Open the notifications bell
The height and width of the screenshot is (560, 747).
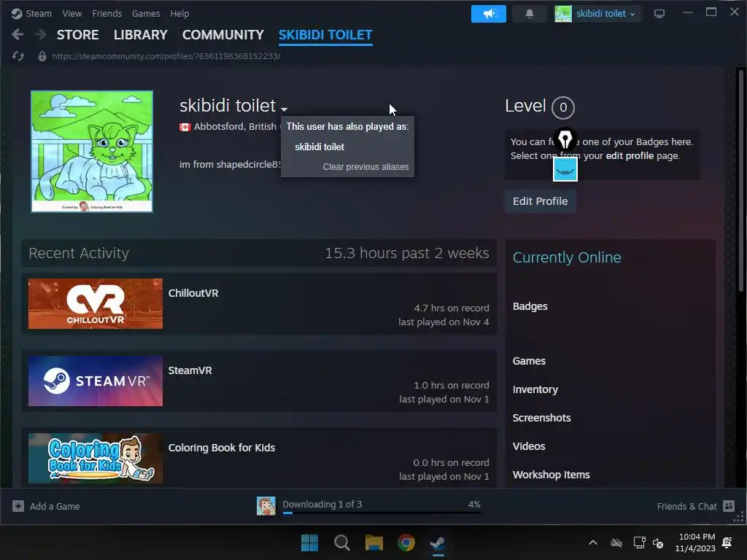coord(530,13)
